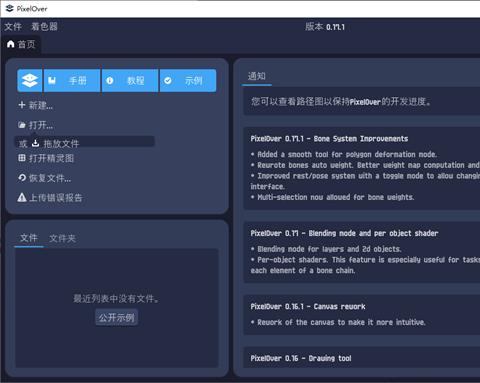Screen dimensions: 480x383
Task: Click the warning triangle for 上传错误报告
Action: tap(22, 197)
